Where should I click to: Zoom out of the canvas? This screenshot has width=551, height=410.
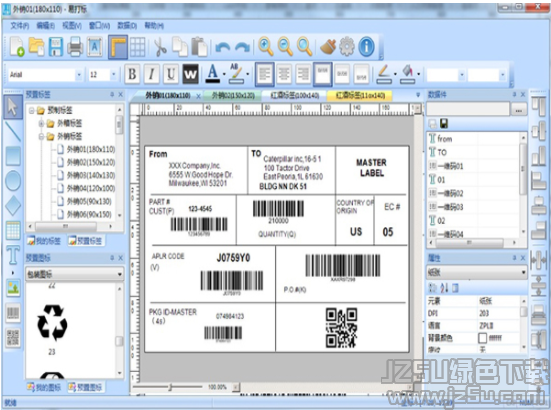click(285, 47)
